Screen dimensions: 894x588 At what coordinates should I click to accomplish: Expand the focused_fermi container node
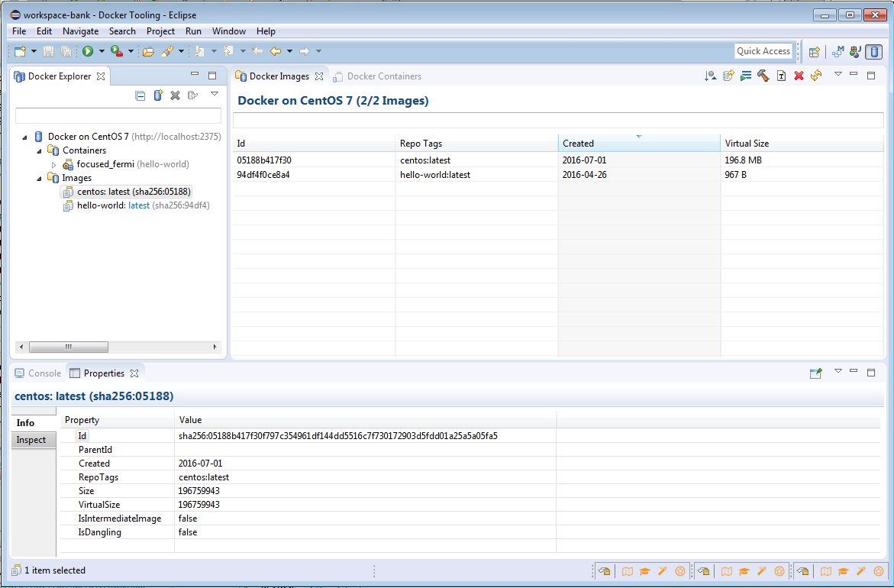coord(54,165)
